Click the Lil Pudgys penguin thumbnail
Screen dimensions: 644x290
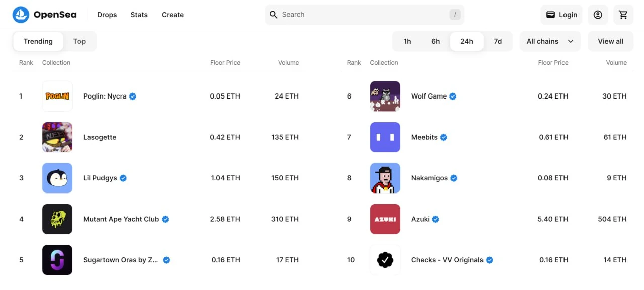click(x=57, y=178)
